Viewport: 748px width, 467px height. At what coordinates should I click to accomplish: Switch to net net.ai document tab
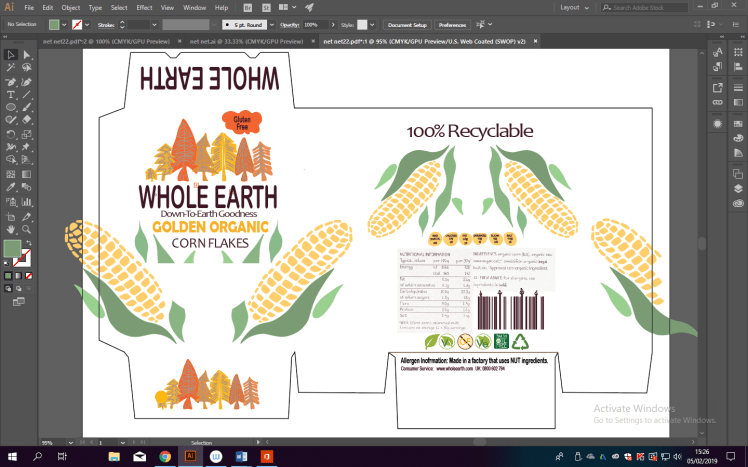(x=246, y=42)
